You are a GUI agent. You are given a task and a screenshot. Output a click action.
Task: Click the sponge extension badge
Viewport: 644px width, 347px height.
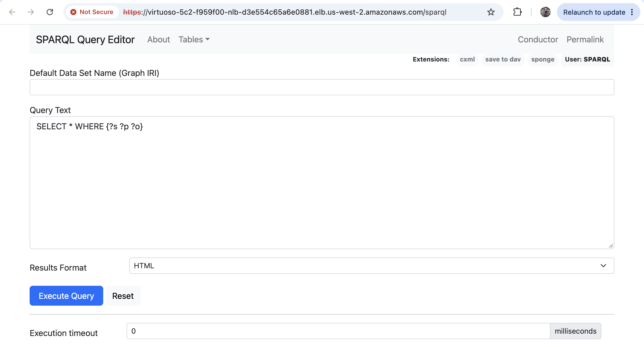tap(543, 59)
